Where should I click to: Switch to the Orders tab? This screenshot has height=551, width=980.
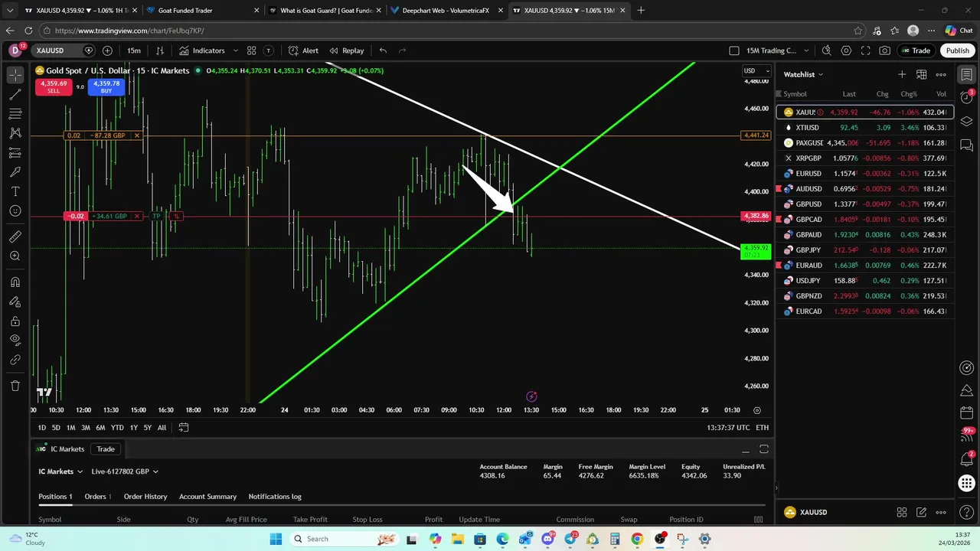(x=97, y=497)
